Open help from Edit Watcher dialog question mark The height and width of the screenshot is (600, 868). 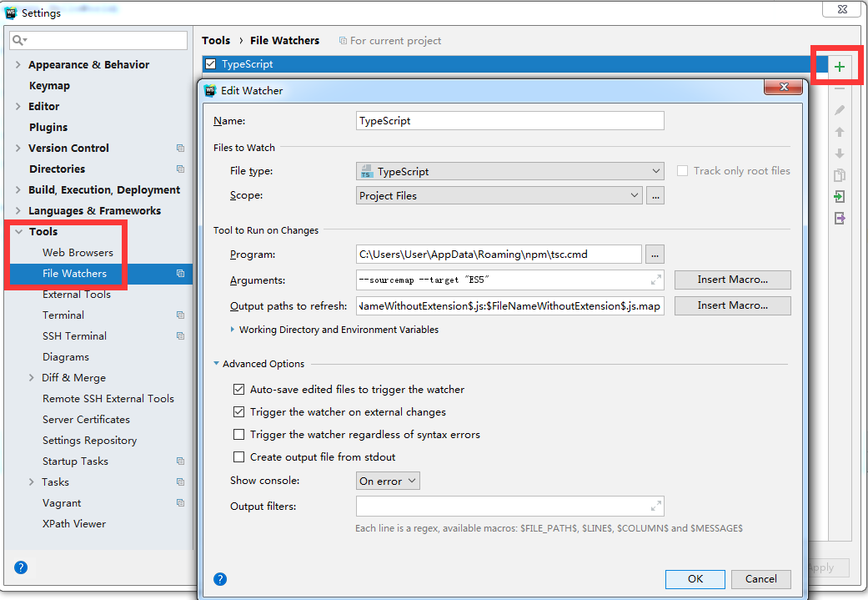[x=220, y=579]
